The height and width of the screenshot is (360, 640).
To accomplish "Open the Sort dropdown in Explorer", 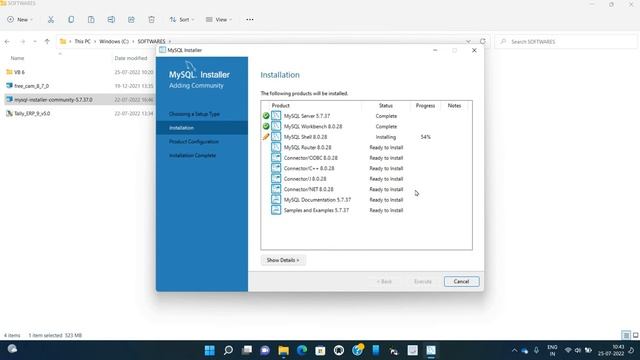I will click(x=182, y=20).
